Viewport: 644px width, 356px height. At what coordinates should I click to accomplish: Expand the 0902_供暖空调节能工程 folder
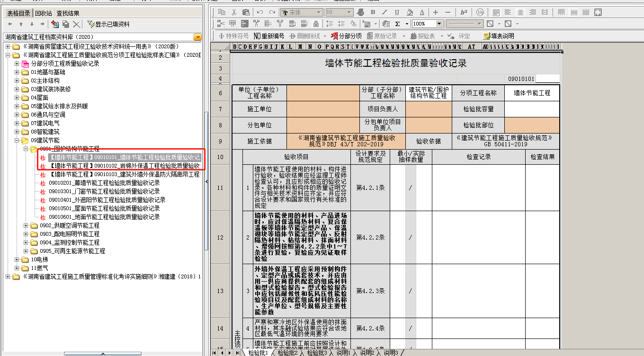click(26, 226)
